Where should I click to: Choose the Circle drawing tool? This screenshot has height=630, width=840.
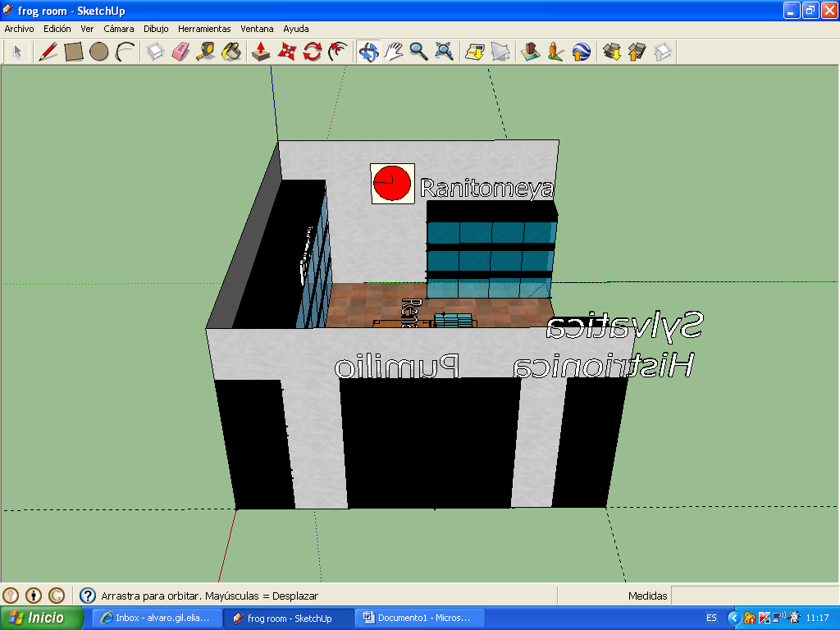coord(99,52)
